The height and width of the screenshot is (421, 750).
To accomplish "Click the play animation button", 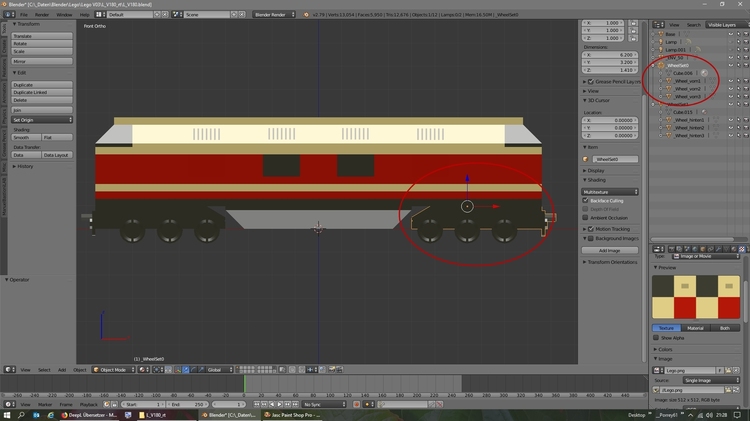I will [x=280, y=404].
